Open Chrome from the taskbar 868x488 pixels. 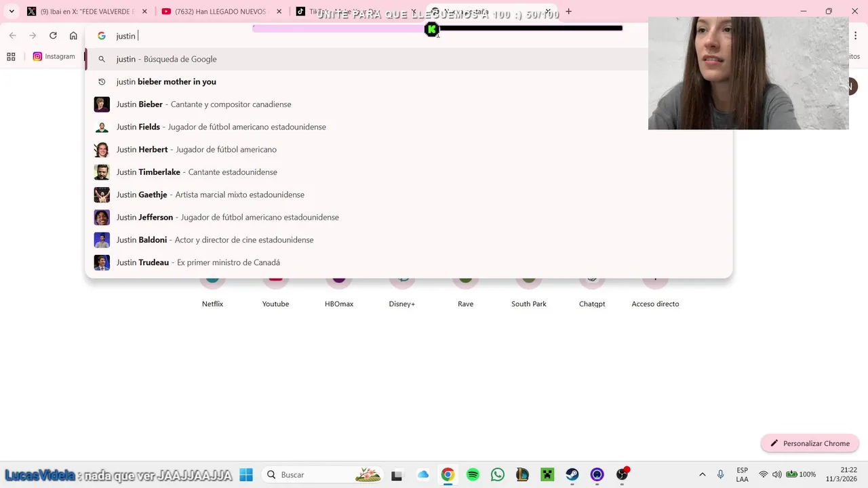(448, 474)
